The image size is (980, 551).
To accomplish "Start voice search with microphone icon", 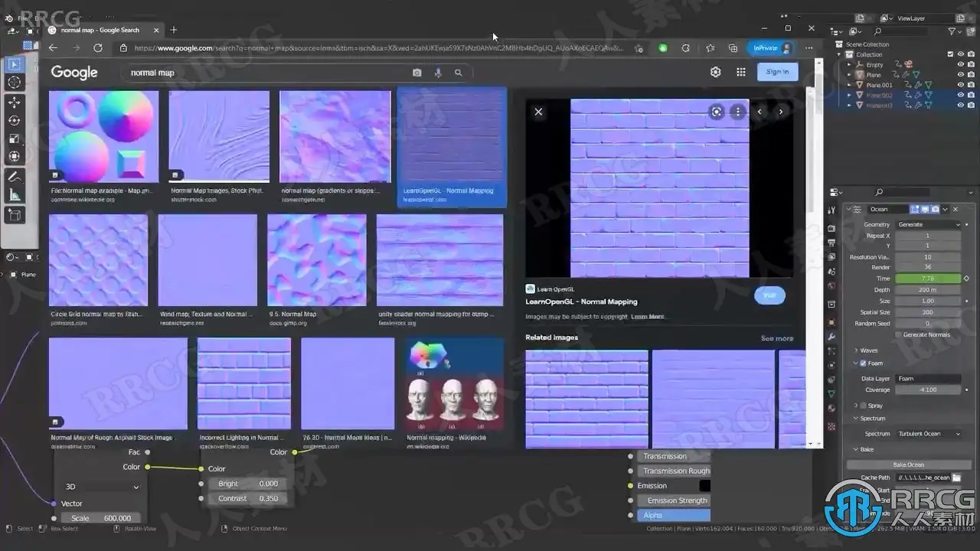I will pos(438,73).
